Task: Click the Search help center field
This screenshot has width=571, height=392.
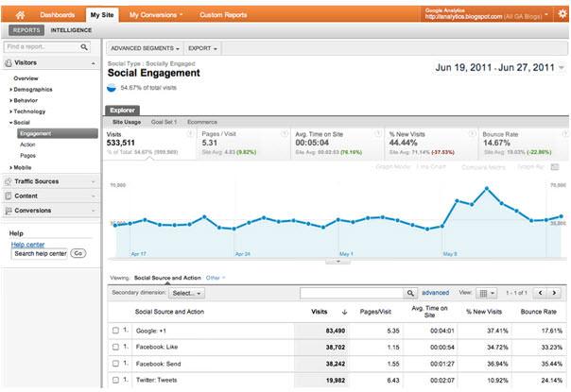Action: [x=40, y=253]
